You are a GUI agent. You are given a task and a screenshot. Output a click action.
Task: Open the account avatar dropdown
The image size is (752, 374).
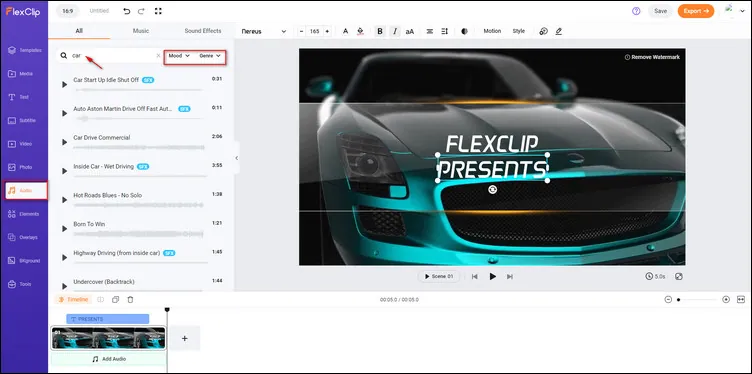click(734, 11)
